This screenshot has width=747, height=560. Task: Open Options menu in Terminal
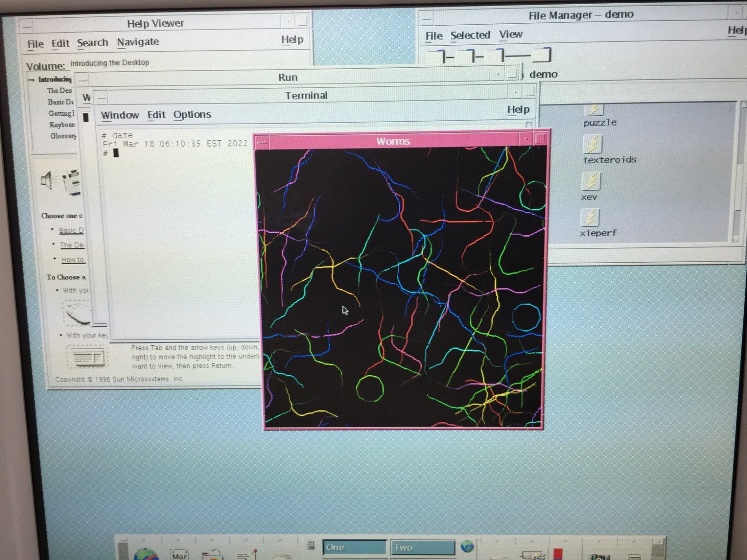[x=192, y=114]
